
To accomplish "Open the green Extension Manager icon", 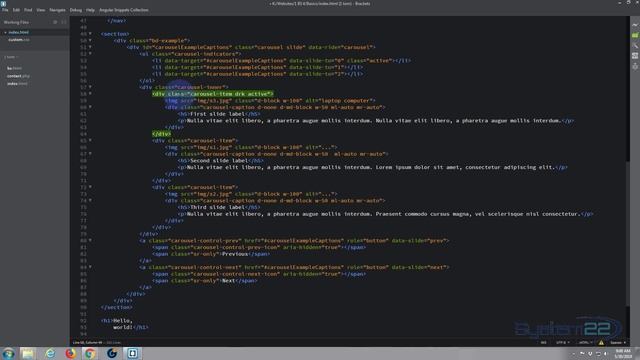I will [x=635, y=36].
